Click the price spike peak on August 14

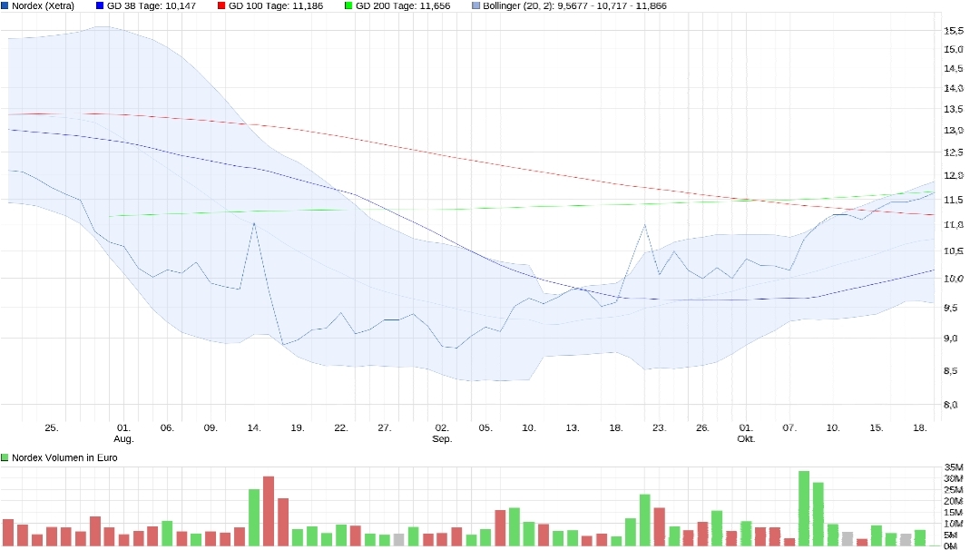coord(254,223)
